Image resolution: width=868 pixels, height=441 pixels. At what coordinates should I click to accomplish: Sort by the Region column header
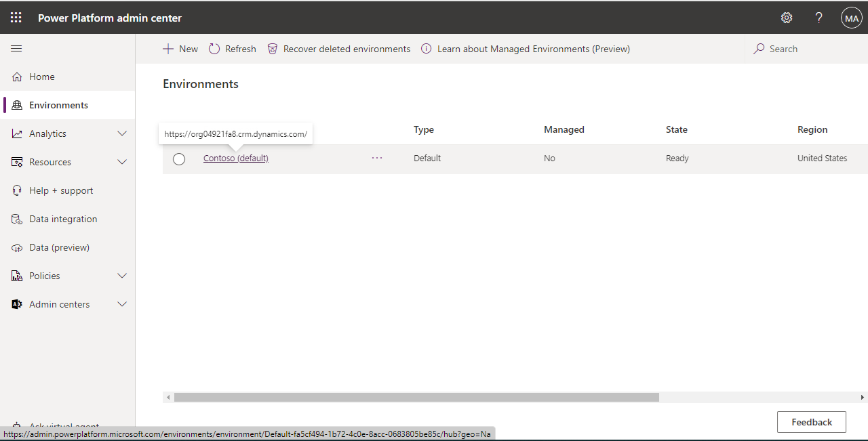tap(812, 129)
